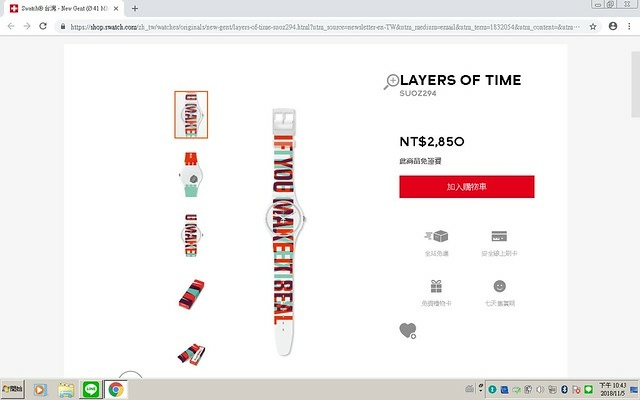
Task: Select the first watch front thumbnail
Action: [191, 115]
